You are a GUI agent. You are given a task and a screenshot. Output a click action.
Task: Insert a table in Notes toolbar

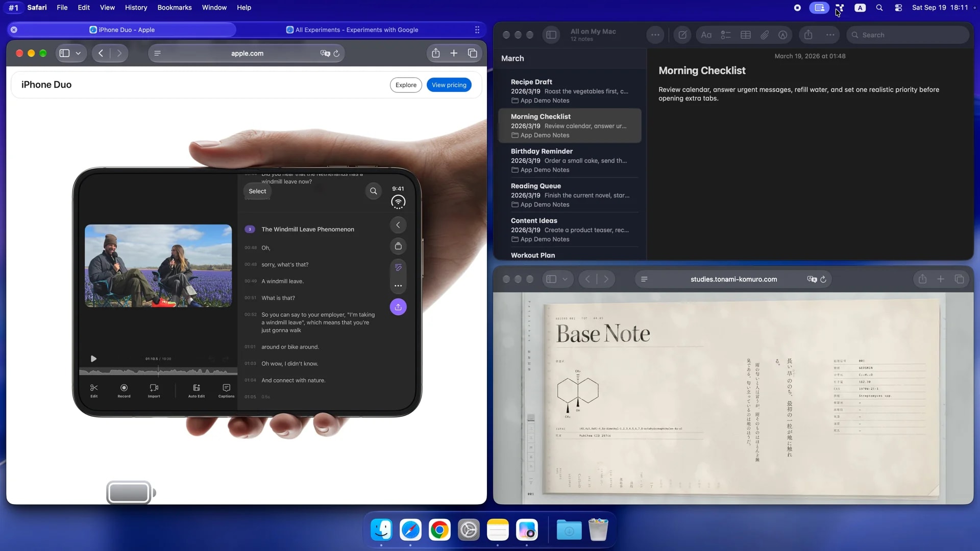(x=746, y=35)
